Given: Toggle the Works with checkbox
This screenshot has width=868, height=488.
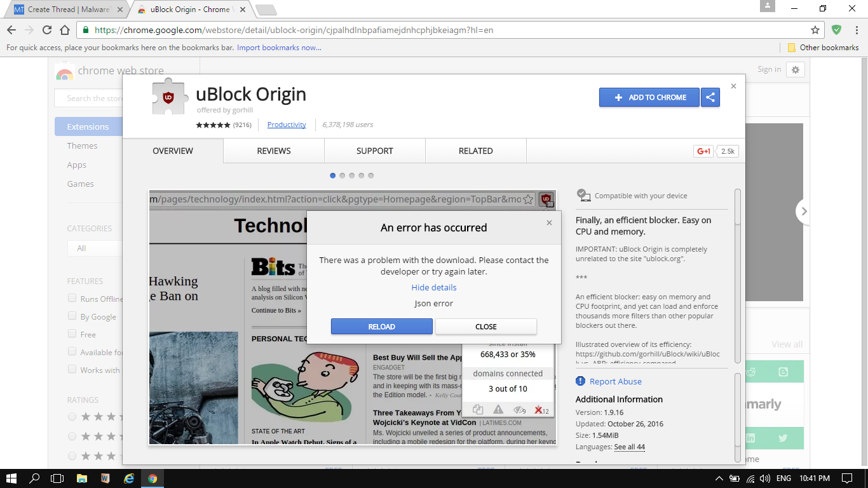Looking at the screenshot, I should click(x=72, y=370).
